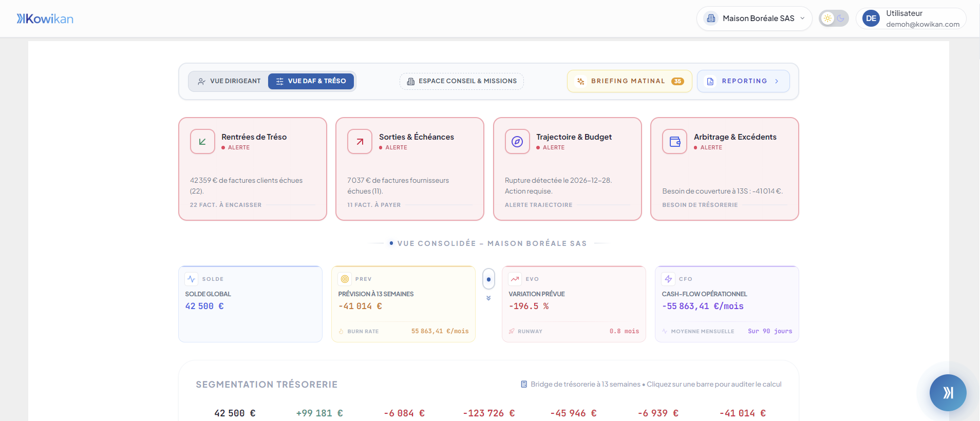The image size is (980, 421).
Task: Click the Trajectoire & Budget compass icon
Action: pos(517,142)
